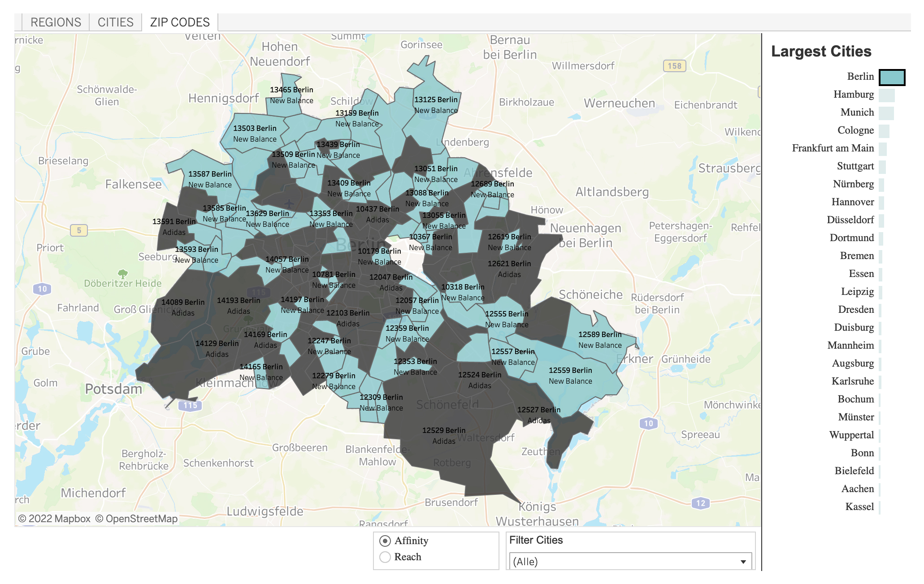The width and height of the screenshot is (924, 584).
Task: Click the 12559 Berlin New Balance area
Action: 570,376
